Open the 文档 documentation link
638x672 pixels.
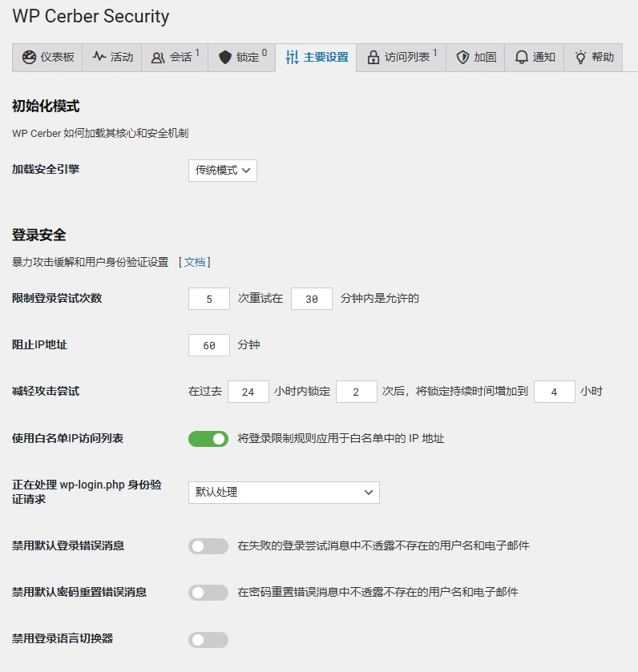[x=195, y=262]
